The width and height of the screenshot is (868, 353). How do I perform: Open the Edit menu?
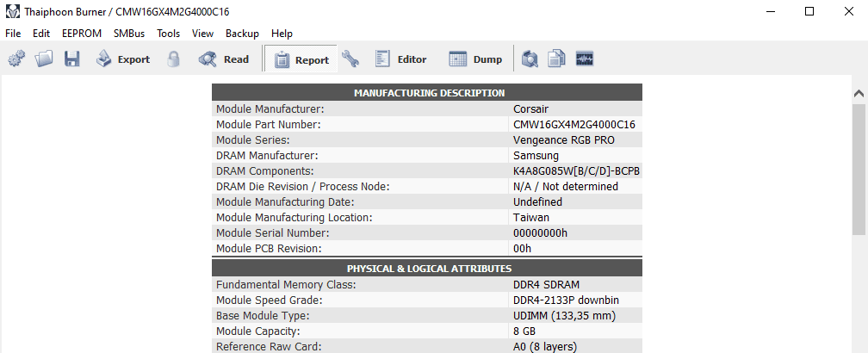[x=41, y=34]
